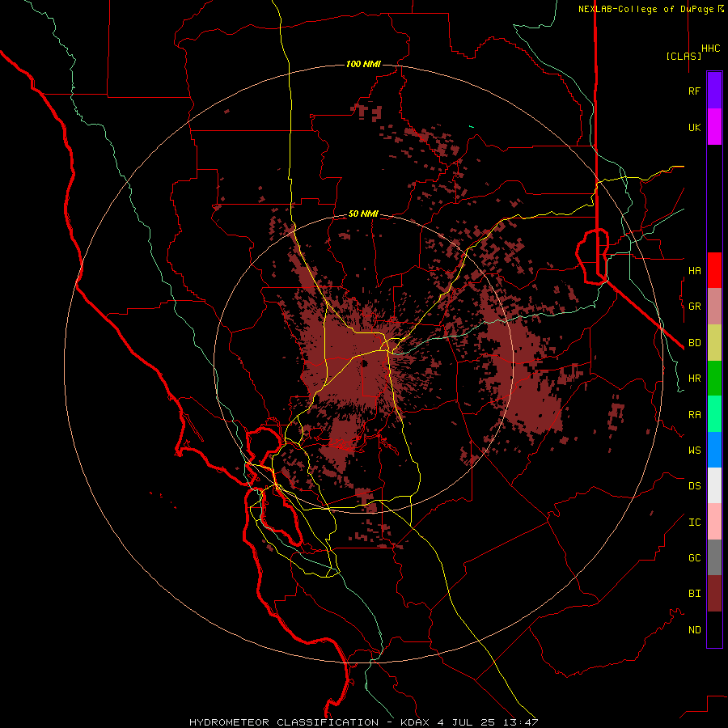Click the IC legend label
Image resolution: width=728 pixels, height=728 pixels.
point(694,523)
